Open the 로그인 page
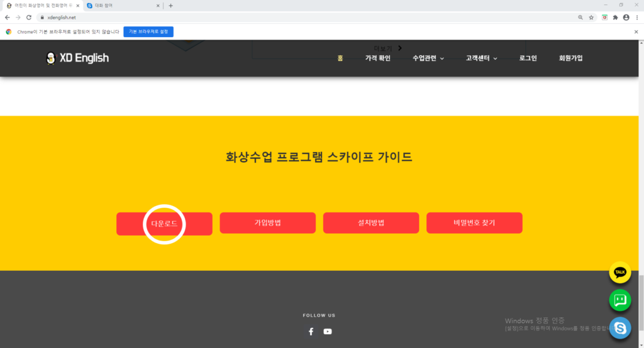 [528, 58]
